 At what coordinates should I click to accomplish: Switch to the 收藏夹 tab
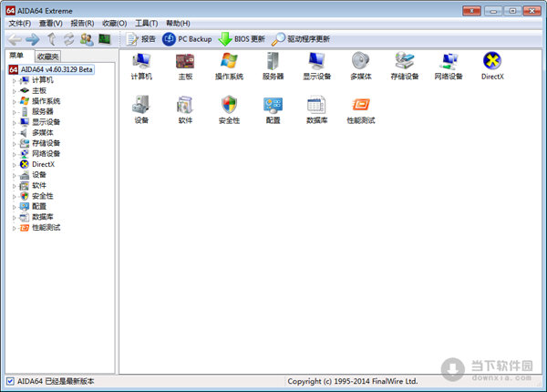point(47,57)
